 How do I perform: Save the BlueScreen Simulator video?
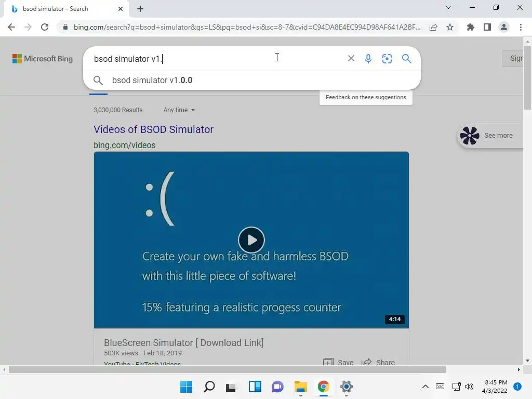click(338, 362)
